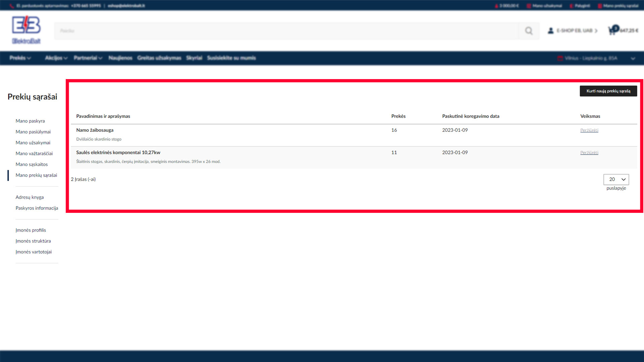The height and width of the screenshot is (362, 644).
Task: Click Peržiūrėti for Namo žaibosauga
Action: [x=589, y=130]
